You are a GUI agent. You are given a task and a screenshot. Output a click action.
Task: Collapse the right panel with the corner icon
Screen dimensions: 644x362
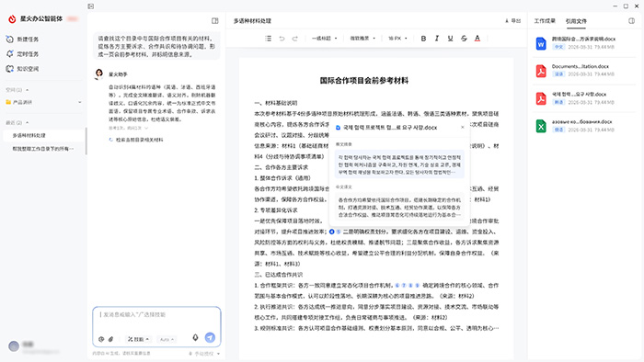point(631,21)
